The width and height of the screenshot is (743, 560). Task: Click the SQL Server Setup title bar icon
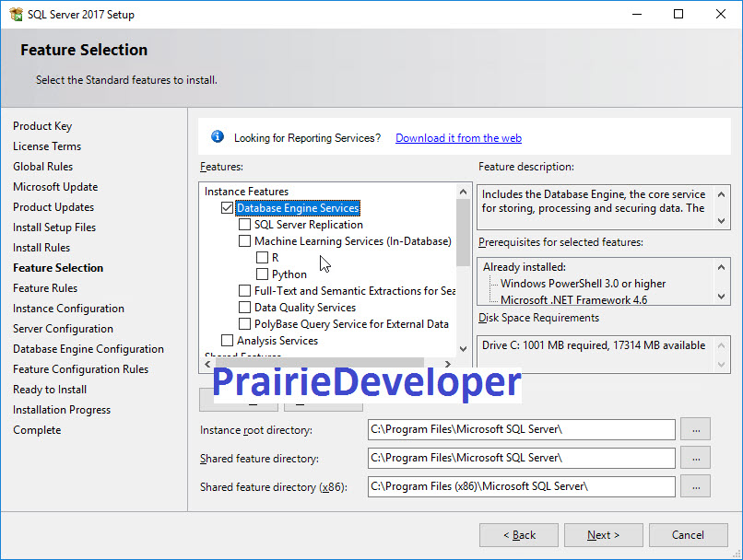[17, 14]
